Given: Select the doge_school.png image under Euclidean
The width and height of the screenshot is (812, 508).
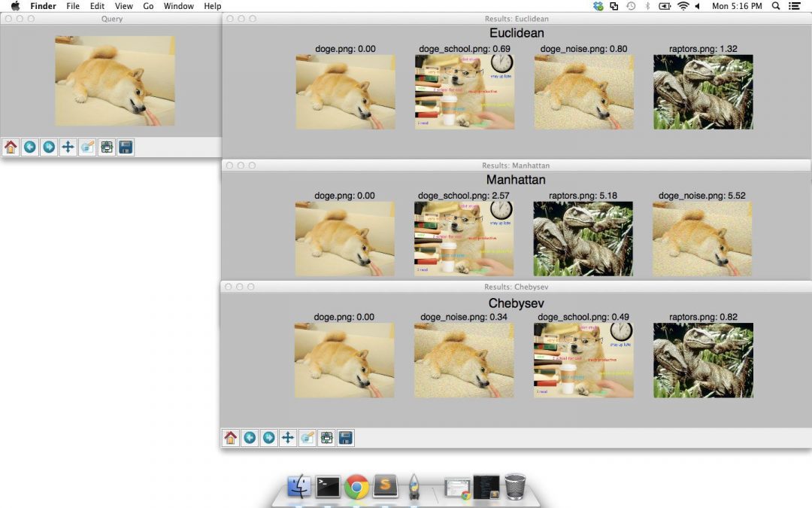Looking at the screenshot, I should pyautogui.click(x=465, y=93).
